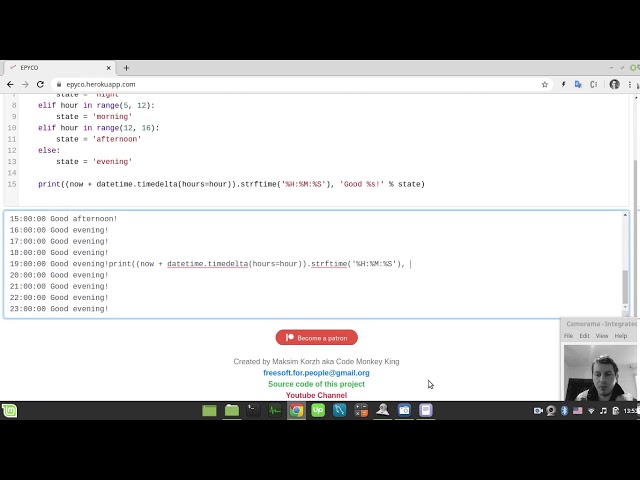
Task: Click the tray icon beside the clock
Action: [616, 411]
